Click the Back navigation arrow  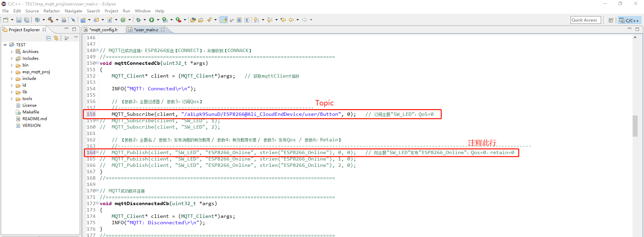291,20
